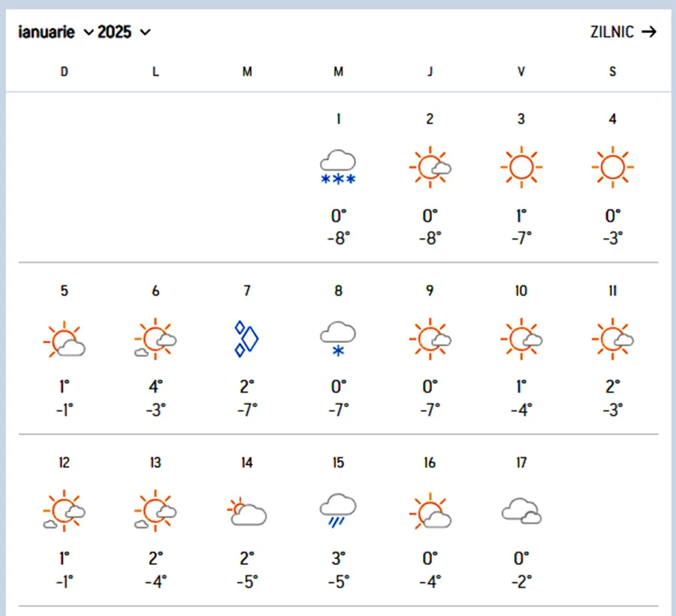Open the rain icon for January 15
The height and width of the screenshot is (616, 676).
[338, 511]
